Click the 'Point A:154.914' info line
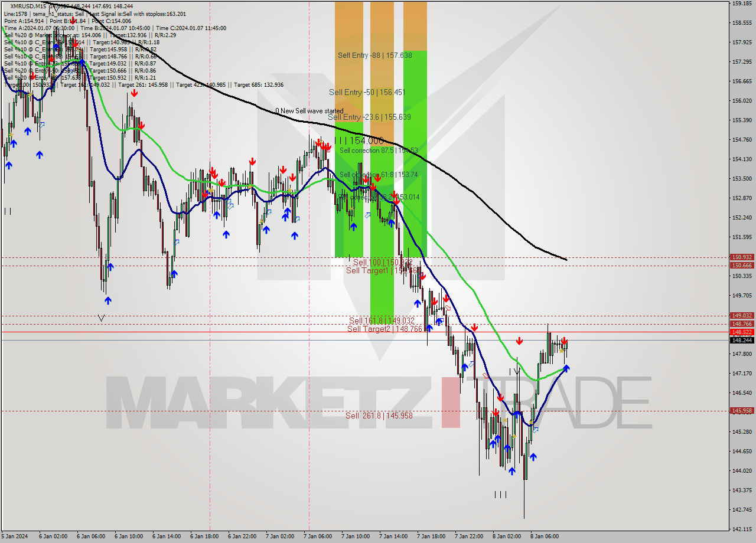This screenshot has height=543, width=756. coord(25,21)
